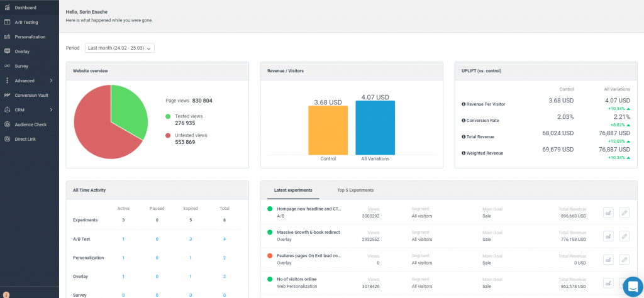Open A/B Testing from sidebar icon

[7, 22]
